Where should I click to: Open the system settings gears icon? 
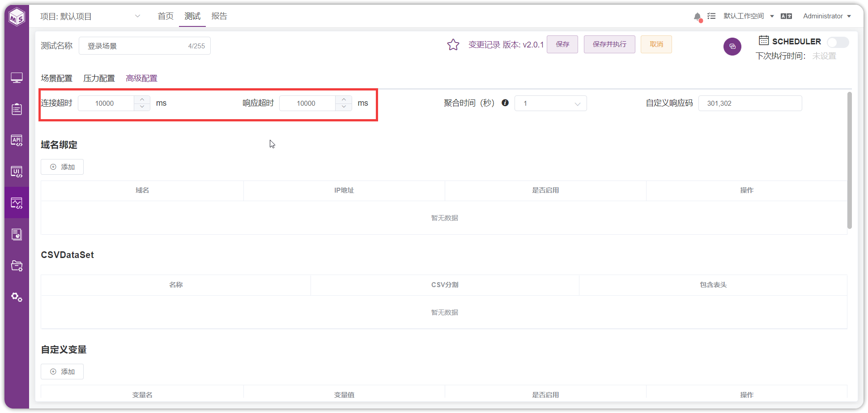[17, 297]
